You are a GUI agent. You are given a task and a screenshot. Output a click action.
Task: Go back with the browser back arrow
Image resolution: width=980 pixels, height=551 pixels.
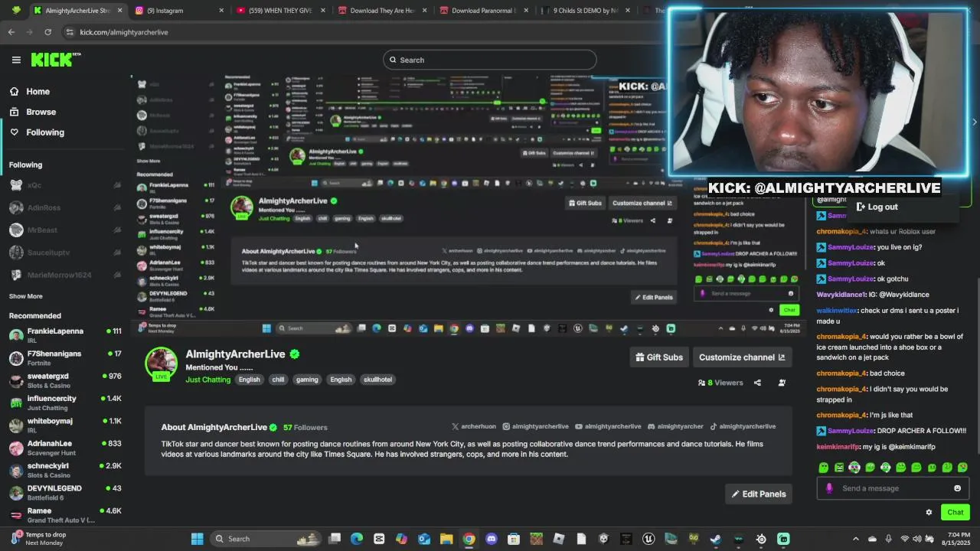[x=11, y=32]
